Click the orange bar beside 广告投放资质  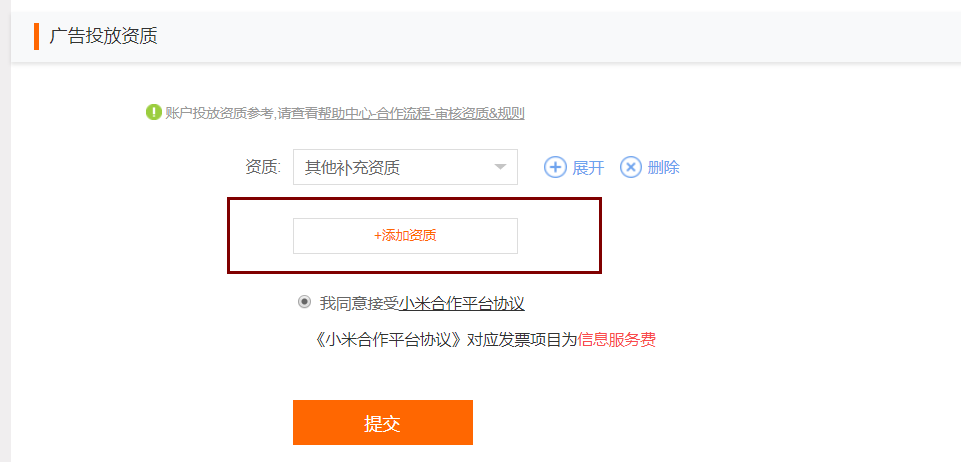tap(36, 36)
